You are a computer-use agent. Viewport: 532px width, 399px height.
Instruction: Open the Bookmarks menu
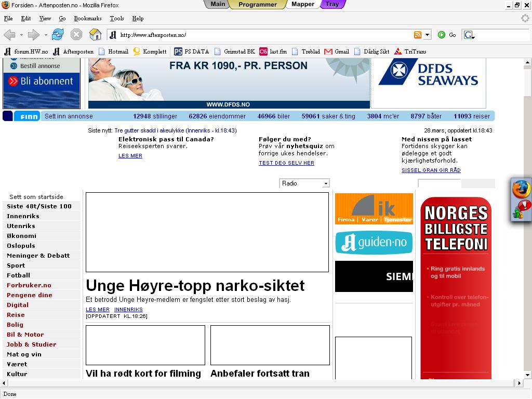click(x=87, y=18)
